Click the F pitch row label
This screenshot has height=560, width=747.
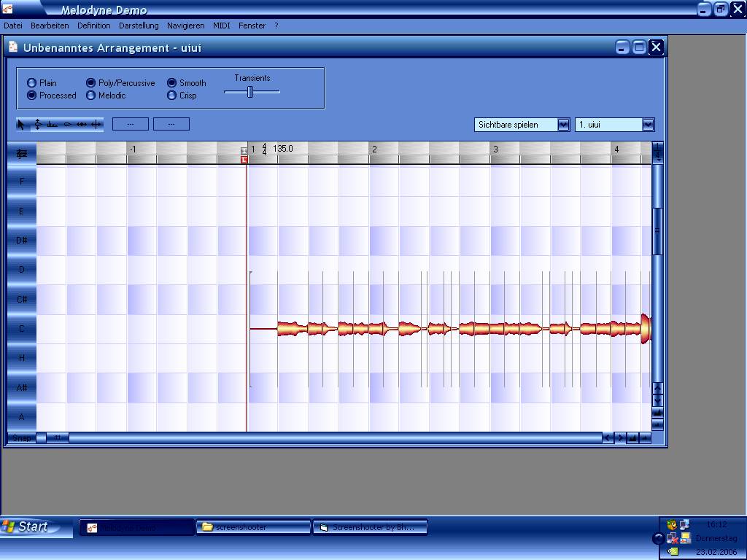coord(21,182)
